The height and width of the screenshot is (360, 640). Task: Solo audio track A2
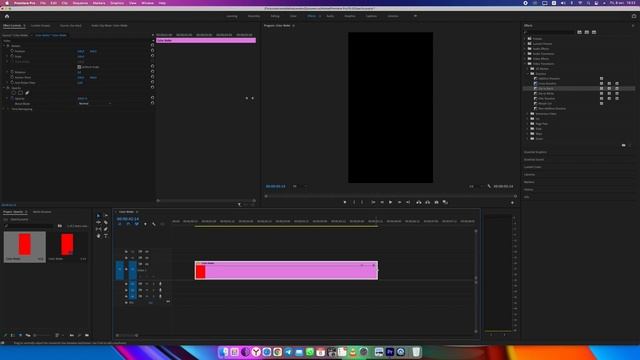click(x=153, y=290)
